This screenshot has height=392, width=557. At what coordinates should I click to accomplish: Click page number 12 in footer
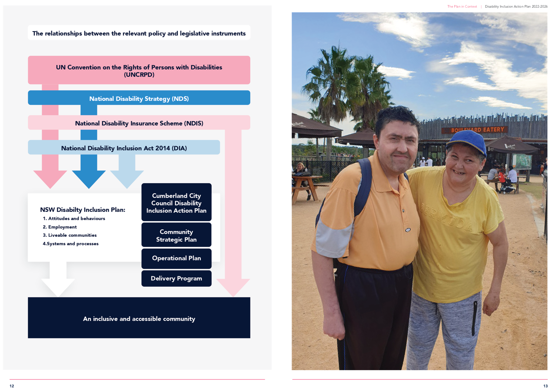[x=12, y=386]
